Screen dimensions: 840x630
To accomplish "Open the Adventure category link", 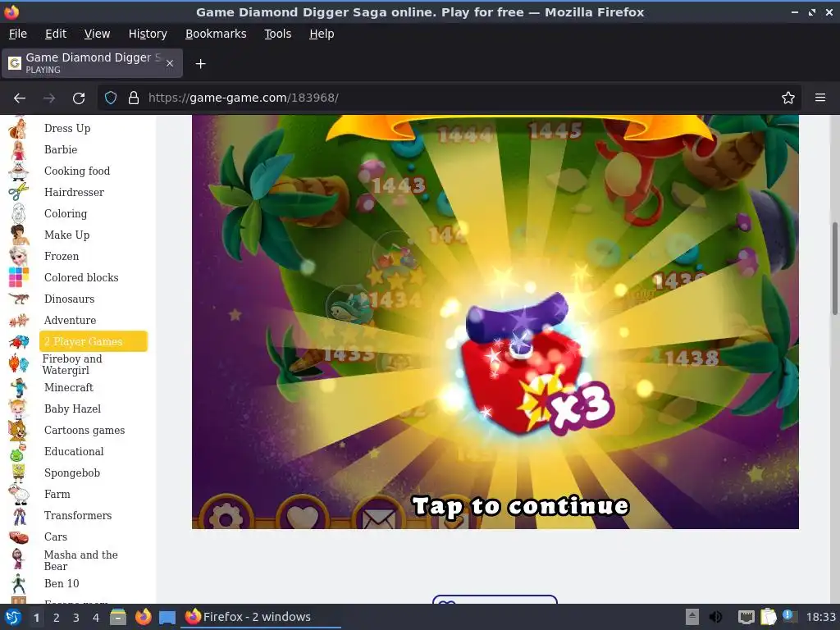I will click(71, 321).
